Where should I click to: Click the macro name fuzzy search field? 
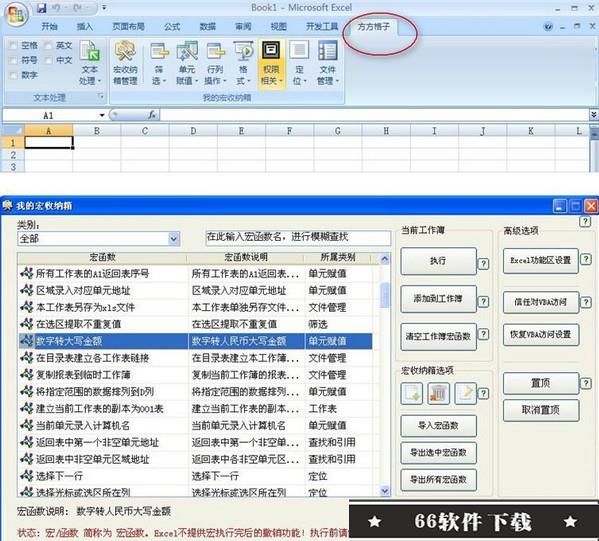pos(298,237)
